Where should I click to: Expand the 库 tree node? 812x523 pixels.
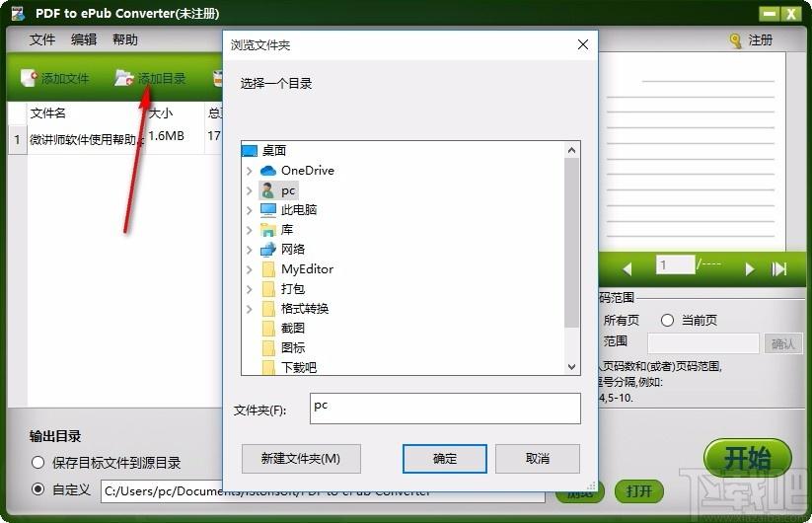pos(249,230)
